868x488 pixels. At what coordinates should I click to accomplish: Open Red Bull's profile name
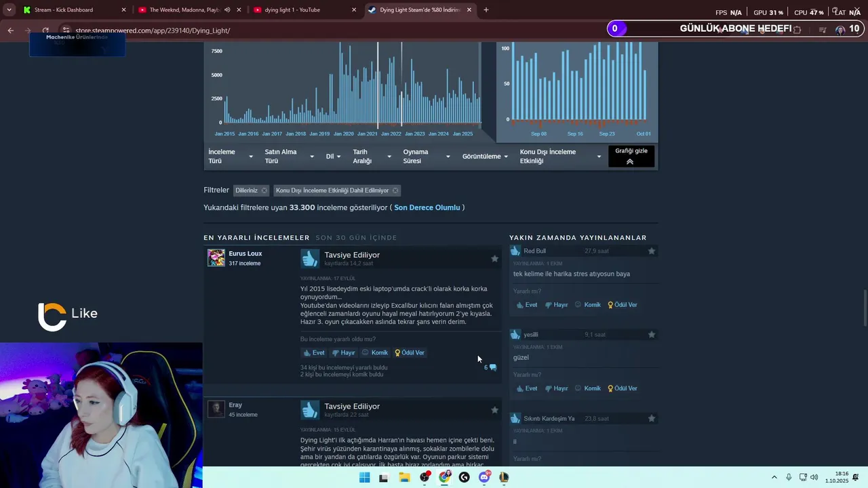[534, 251]
